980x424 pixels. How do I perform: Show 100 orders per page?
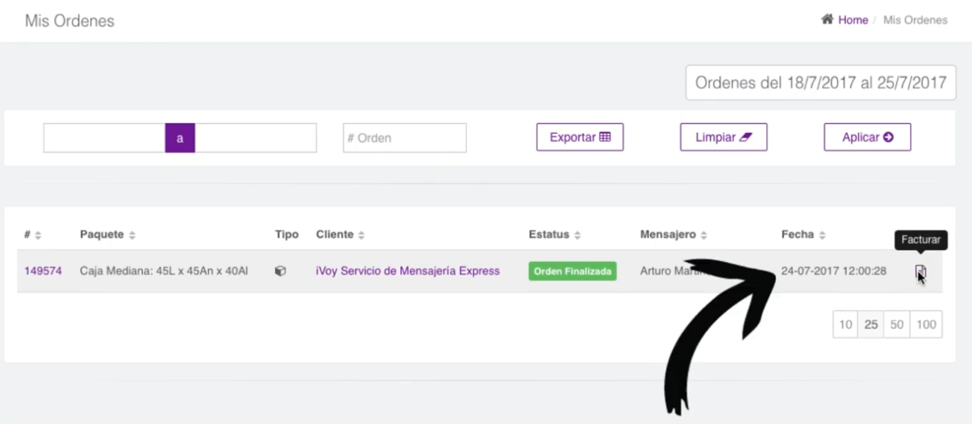coord(926,325)
